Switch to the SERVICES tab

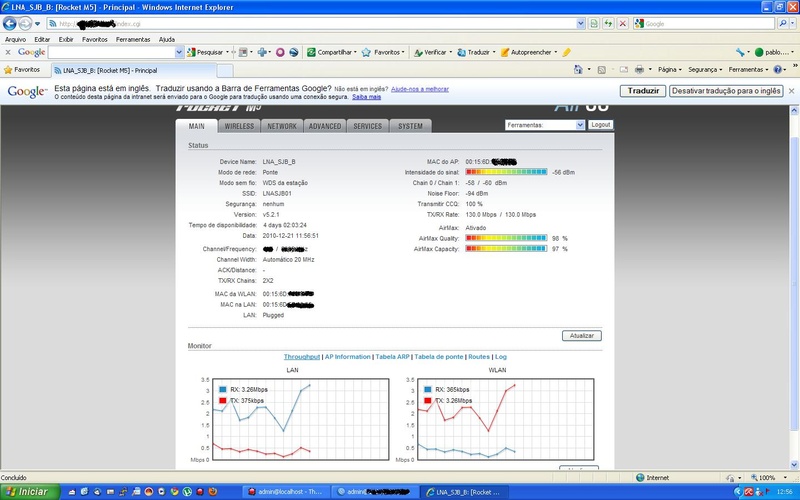[368, 126]
